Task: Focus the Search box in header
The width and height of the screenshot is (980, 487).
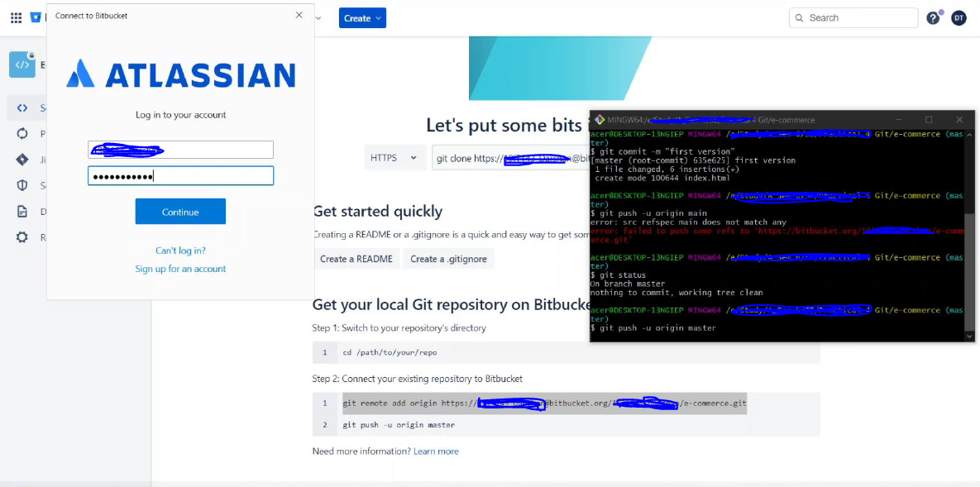Action: point(853,18)
